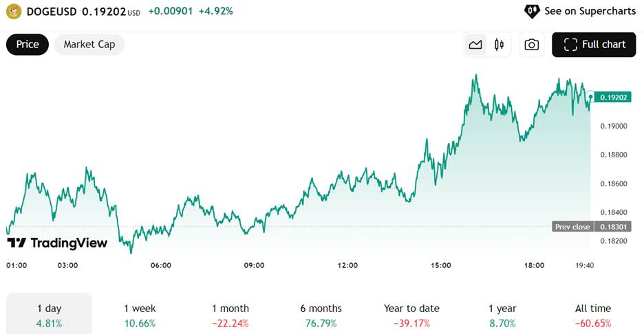
Task: Show the 1 year performance range
Action: (x=502, y=315)
